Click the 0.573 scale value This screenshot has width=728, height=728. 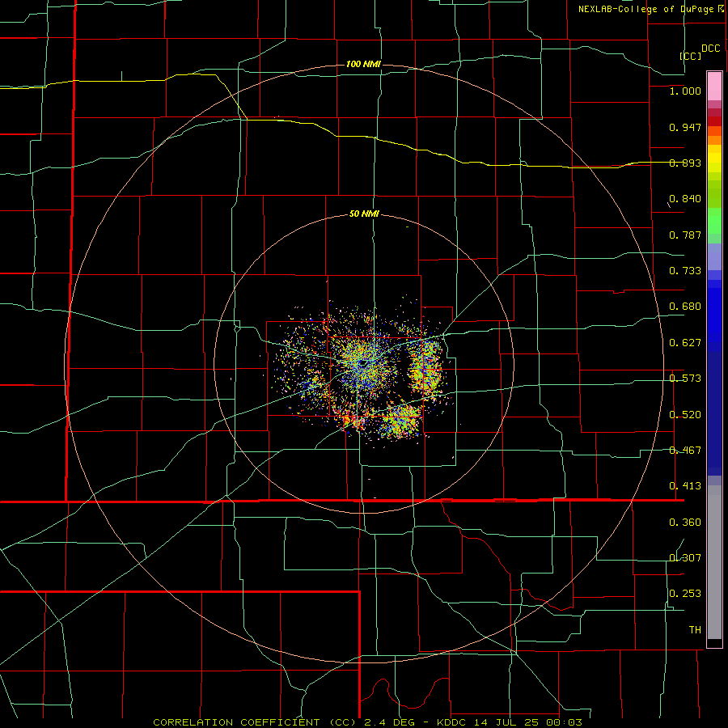[x=685, y=379]
